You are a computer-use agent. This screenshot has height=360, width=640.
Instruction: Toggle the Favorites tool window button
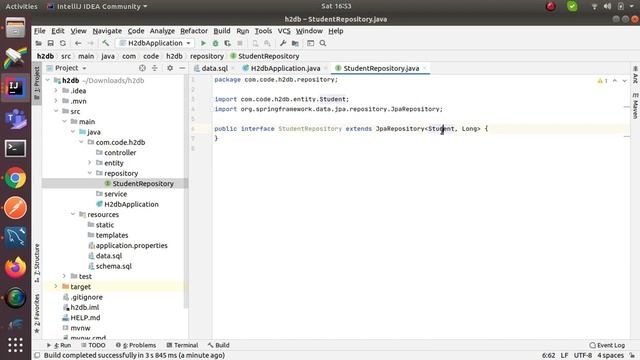37,313
